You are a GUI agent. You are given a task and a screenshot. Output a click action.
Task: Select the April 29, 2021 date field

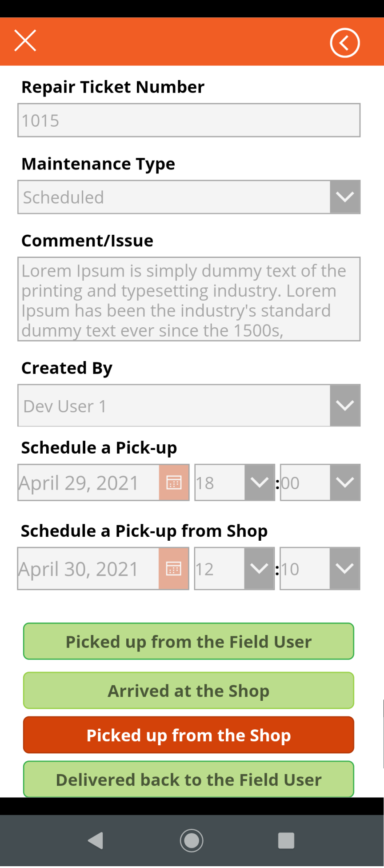tap(88, 482)
